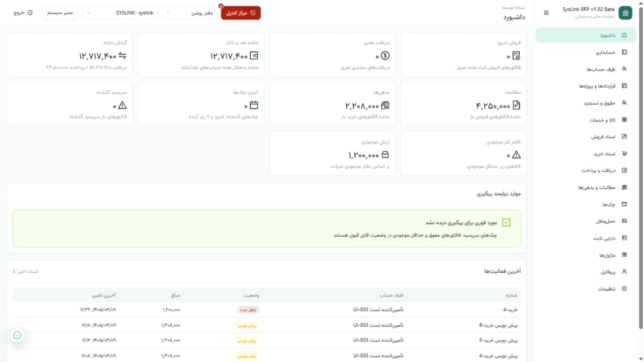644x362 pixels.
Task: Click the مانده نقد و بانک wallet icon
Action: [254, 56]
